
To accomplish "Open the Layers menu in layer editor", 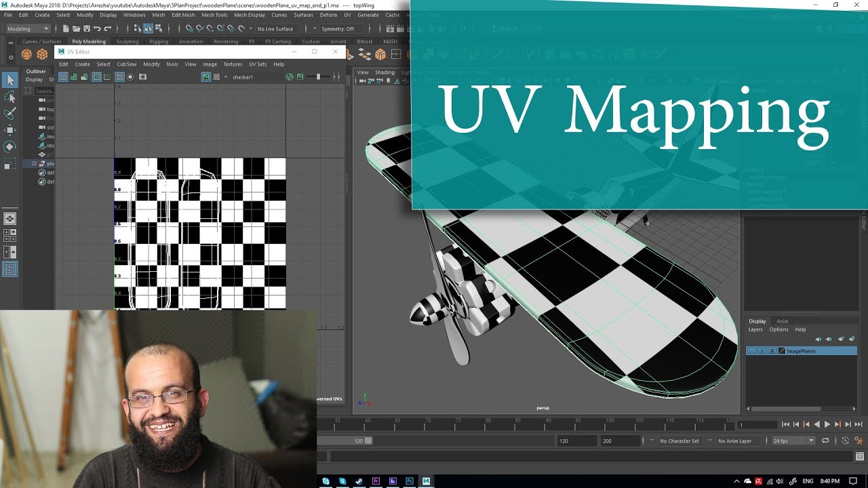I will pos(755,329).
